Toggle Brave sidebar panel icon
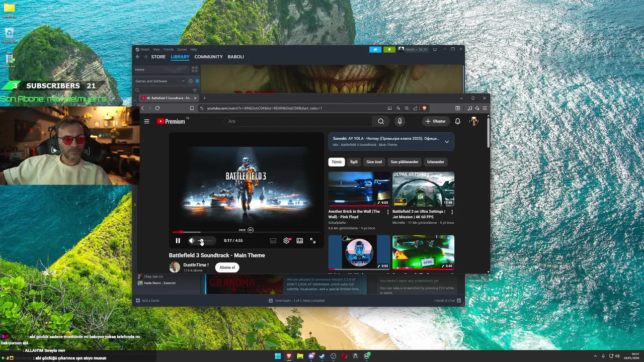The height and width of the screenshot is (362, 644). coord(457,108)
